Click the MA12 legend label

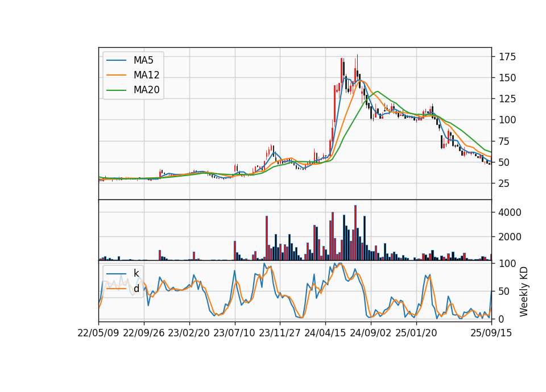[146, 75]
